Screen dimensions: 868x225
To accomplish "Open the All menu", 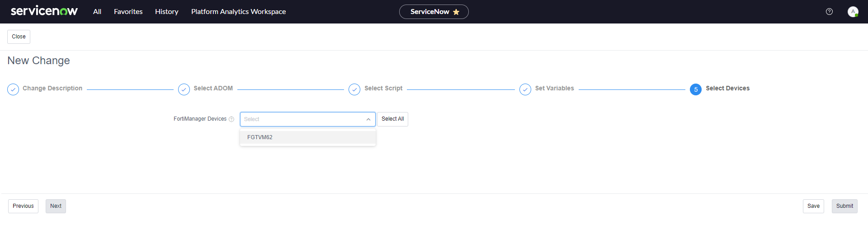I will 97,12.
